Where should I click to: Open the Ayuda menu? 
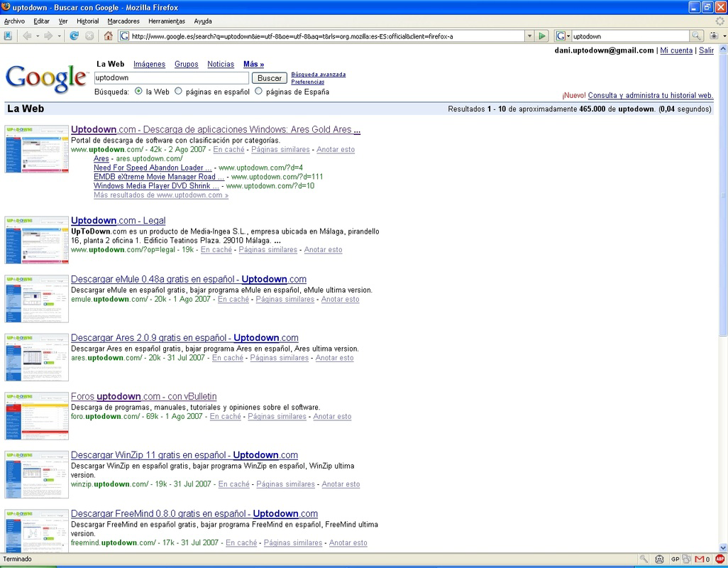click(x=203, y=21)
